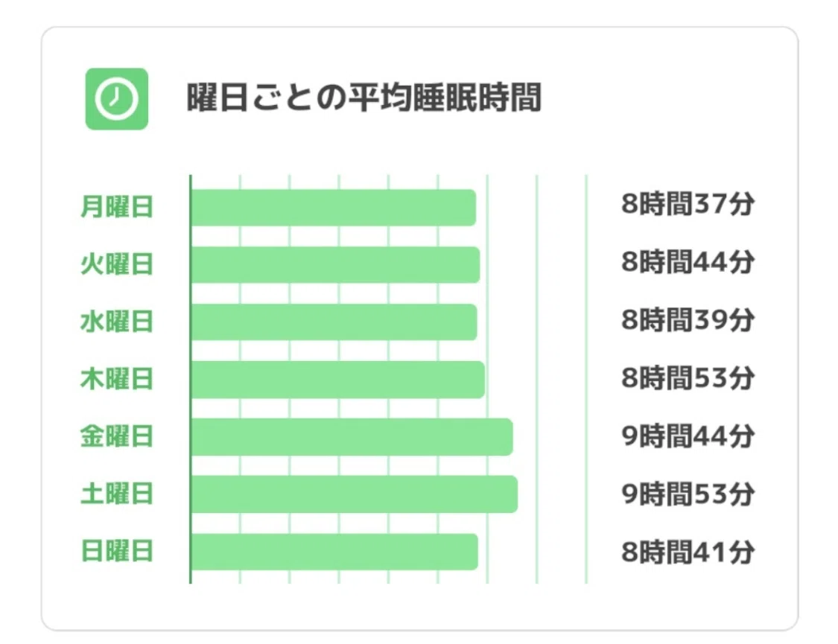Select the 9時間44分 value
Viewport: 838px width, 644px height.
pos(688,436)
